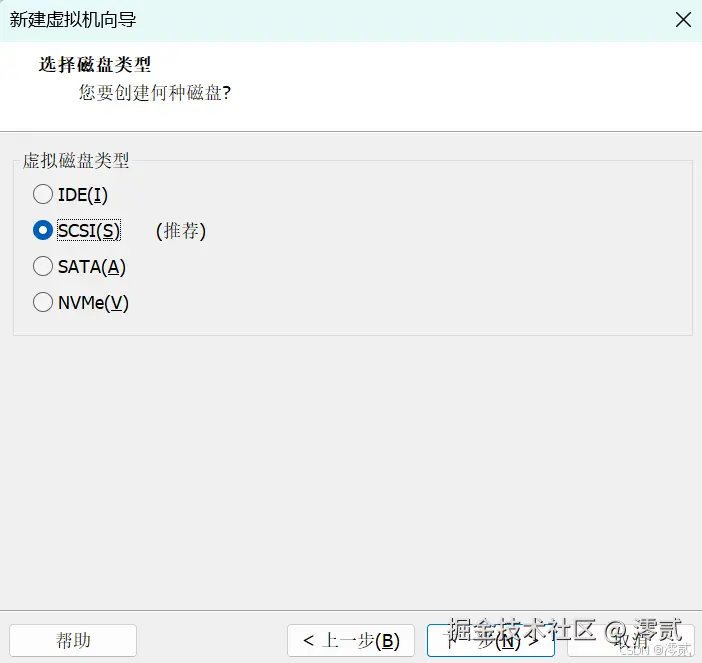Click the 选择磁盘类型 heading
The width and height of the screenshot is (702, 663).
pos(95,65)
